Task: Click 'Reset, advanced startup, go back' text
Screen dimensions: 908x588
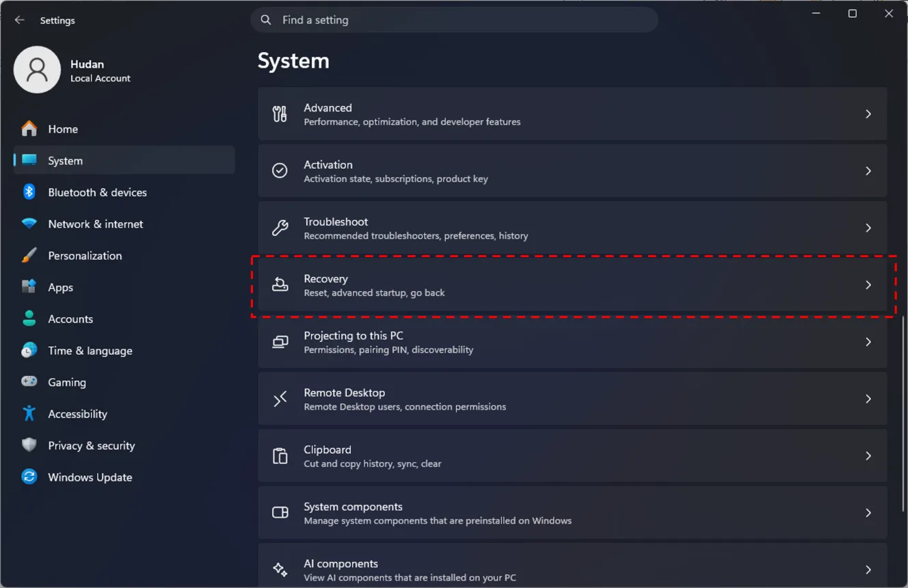Action: (x=374, y=293)
